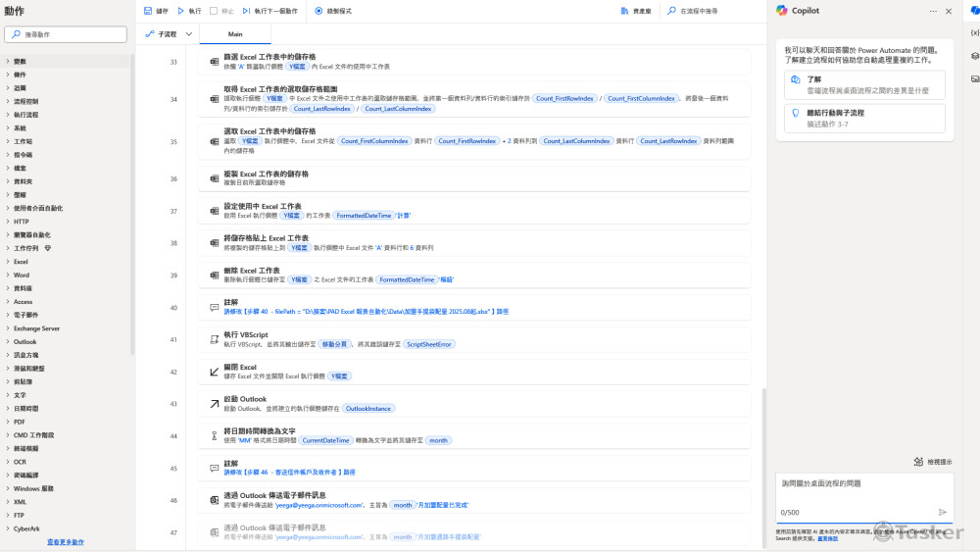Choose the Copilot 了解 suggestion card
This screenshot has width=980, height=552.
pyautogui.click(x=864, y=85)
